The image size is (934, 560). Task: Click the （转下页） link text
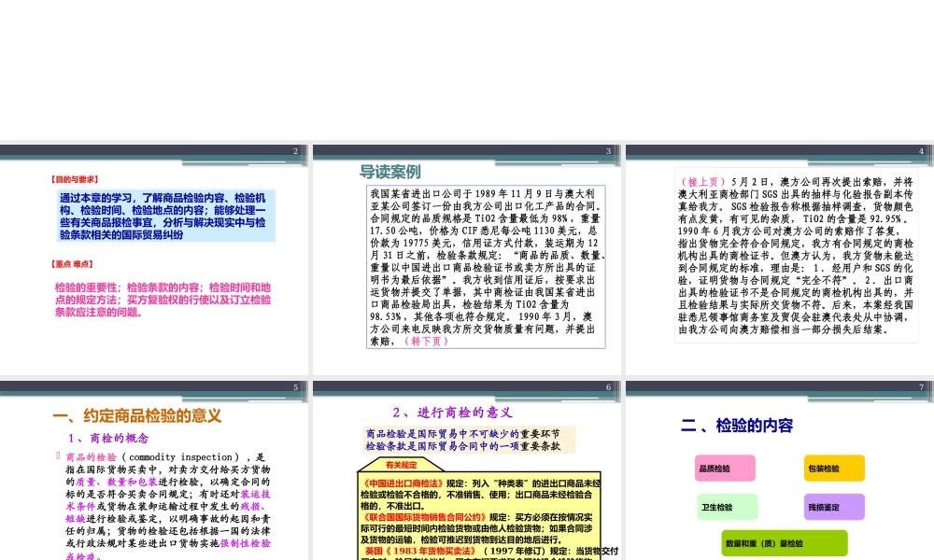coord(427,341)
